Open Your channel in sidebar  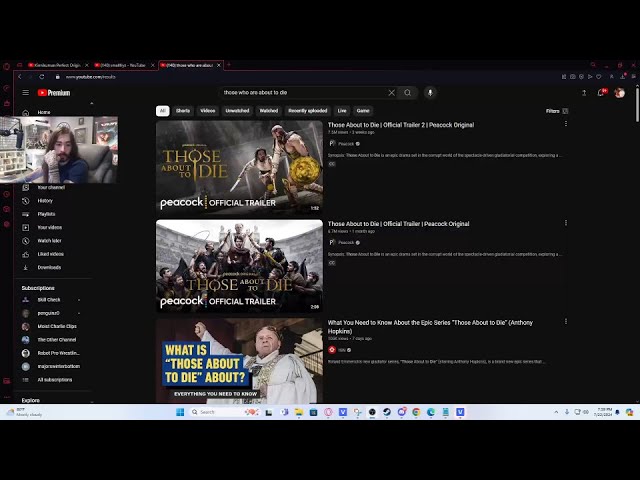(x=53, y=187)
